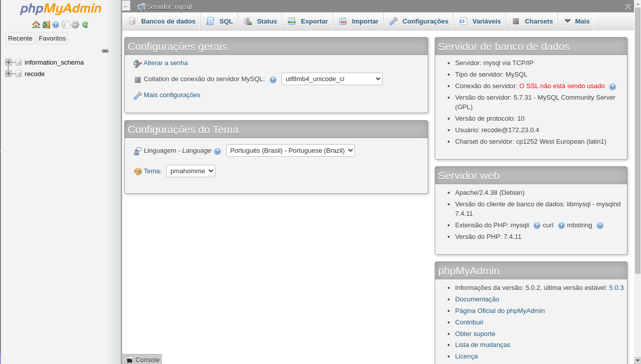
Task: Click the page vertical scrollbar
Action: pyautogui.click(x=637, y=140)
